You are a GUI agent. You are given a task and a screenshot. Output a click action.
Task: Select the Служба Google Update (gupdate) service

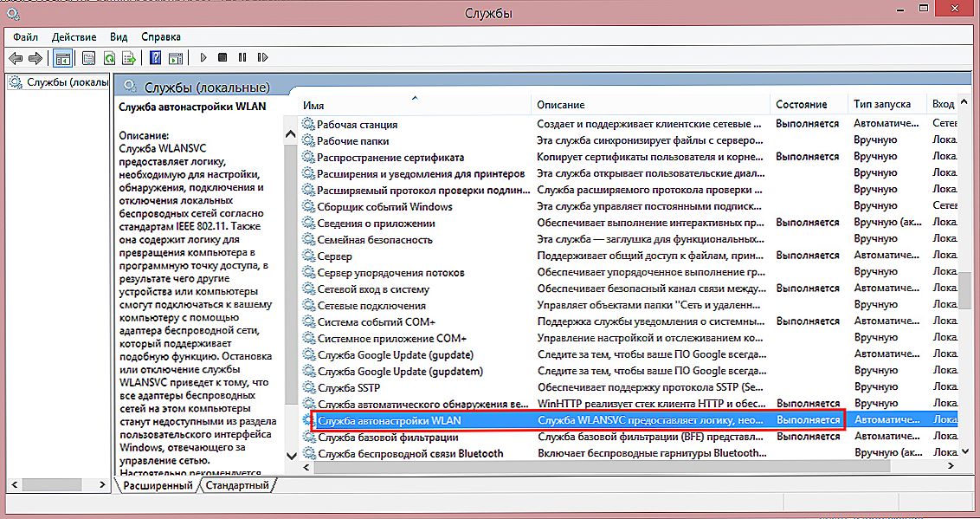396,354
